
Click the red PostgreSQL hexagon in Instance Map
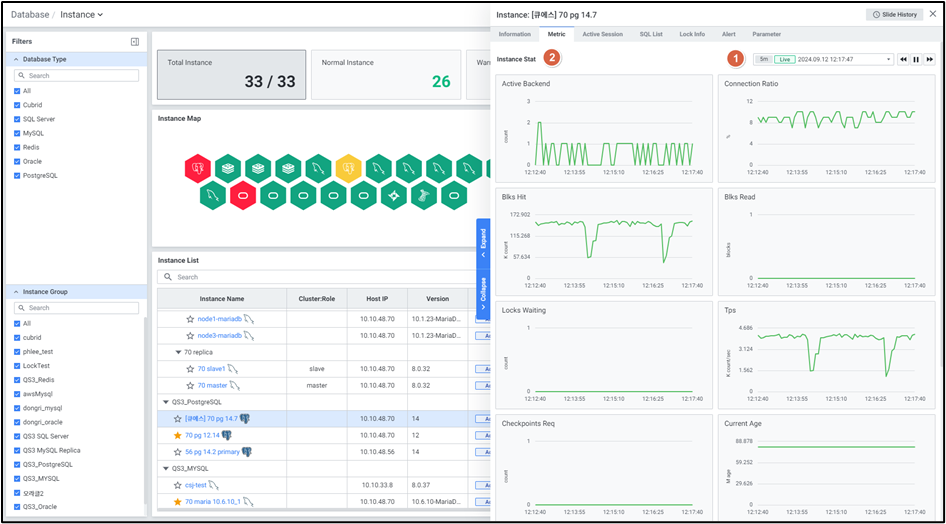[198, 167]
